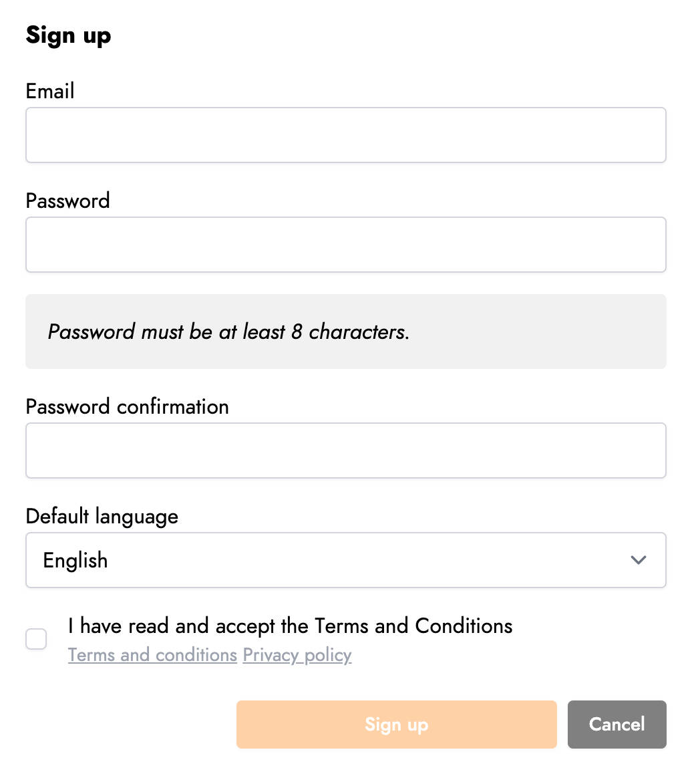This screenshot has height=782, width=700.
Task: Click the Password field label
Action: (68, 201)
